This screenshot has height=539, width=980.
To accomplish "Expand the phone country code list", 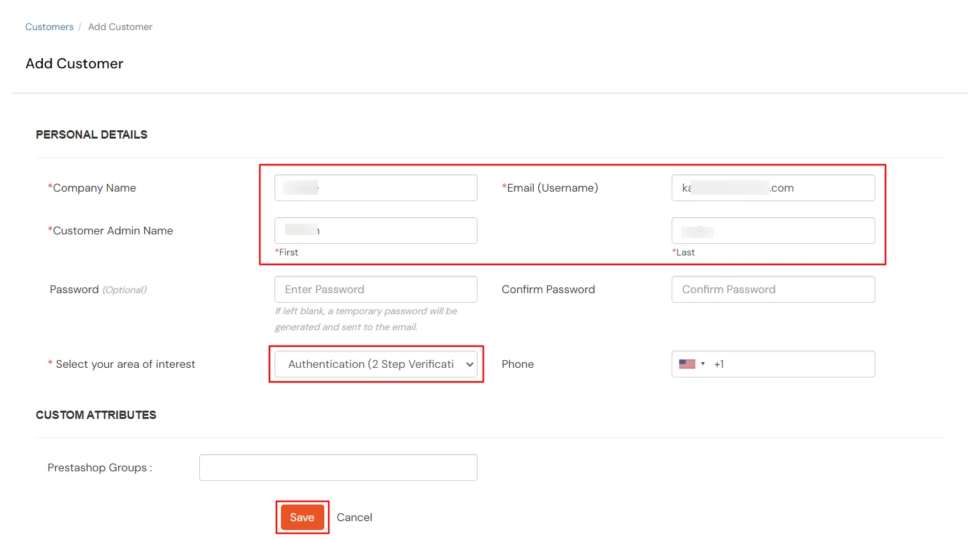I will tap(702, 363).
